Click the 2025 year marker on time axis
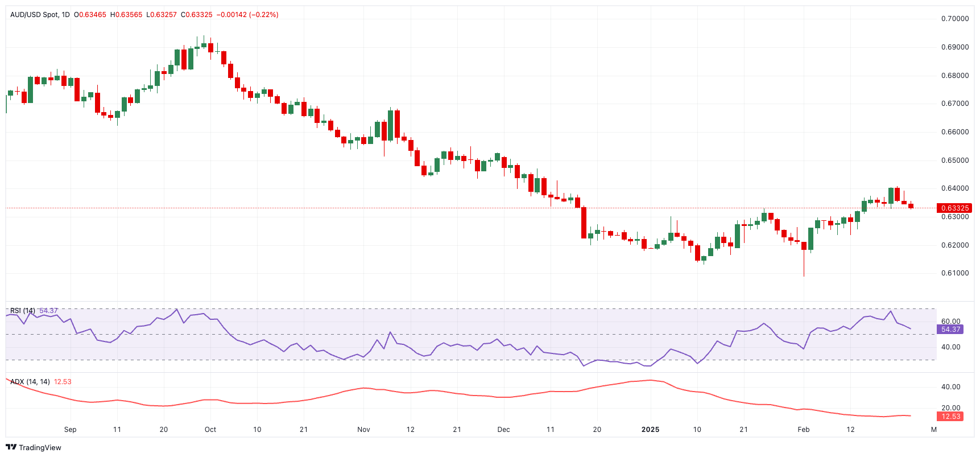This screenshot has height=457, width=980. [650, 430]
